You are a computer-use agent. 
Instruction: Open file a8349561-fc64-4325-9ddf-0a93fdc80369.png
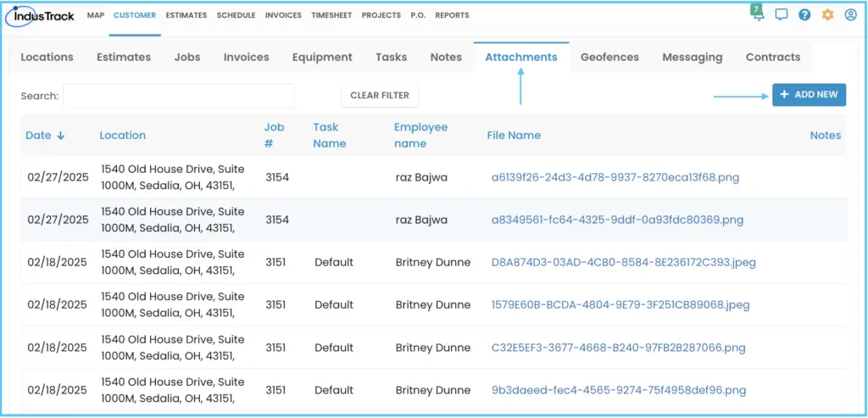617,220
